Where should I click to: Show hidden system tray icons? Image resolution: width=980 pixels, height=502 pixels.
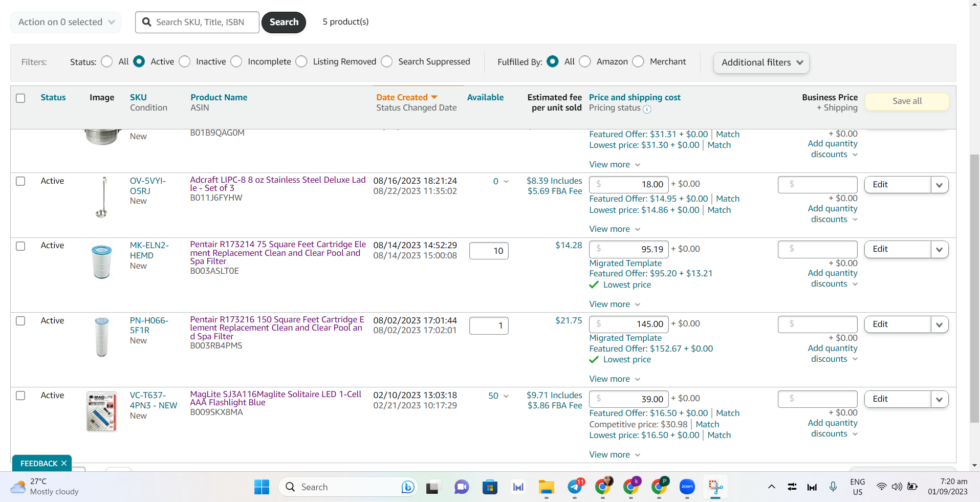771,487
